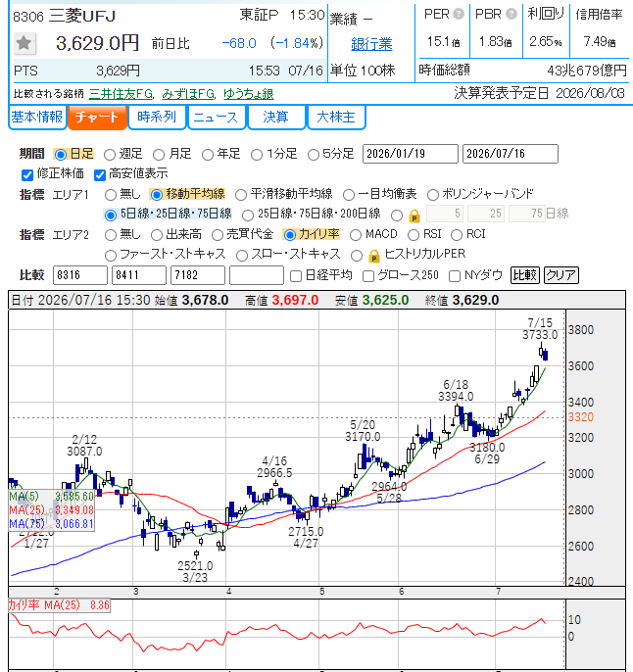The image size is (633, 672).
Task: Click premium lock icon beside custom day lines
Action: [414, 216]
